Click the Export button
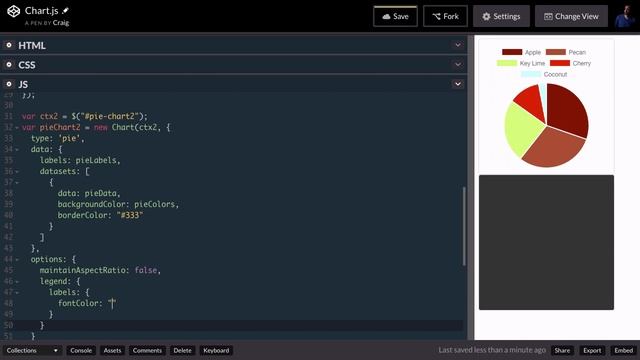Screen dimensions: 640x360 click(x=592, y=350)
